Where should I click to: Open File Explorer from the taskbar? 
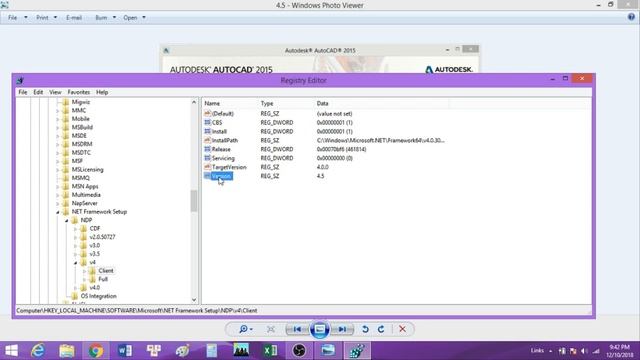(x=67, y=351)
